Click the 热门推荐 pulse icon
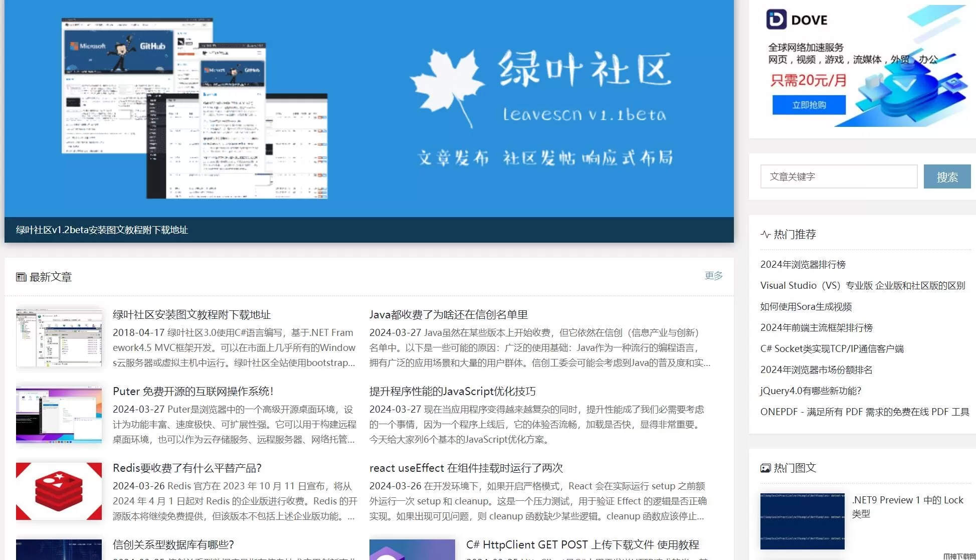This screenshot has width=976, height=560. (x=765, y=234)
